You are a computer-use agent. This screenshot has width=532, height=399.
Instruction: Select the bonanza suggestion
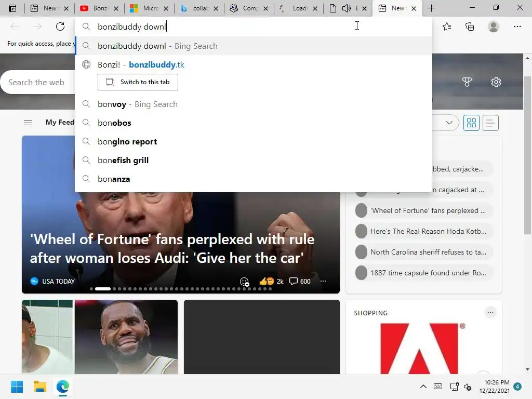click(254, 179)
